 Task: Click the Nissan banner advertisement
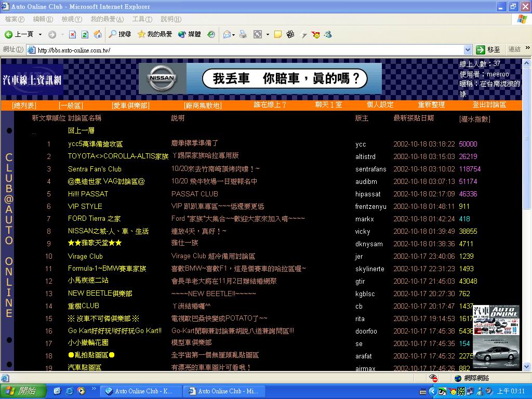coord(260,78)
